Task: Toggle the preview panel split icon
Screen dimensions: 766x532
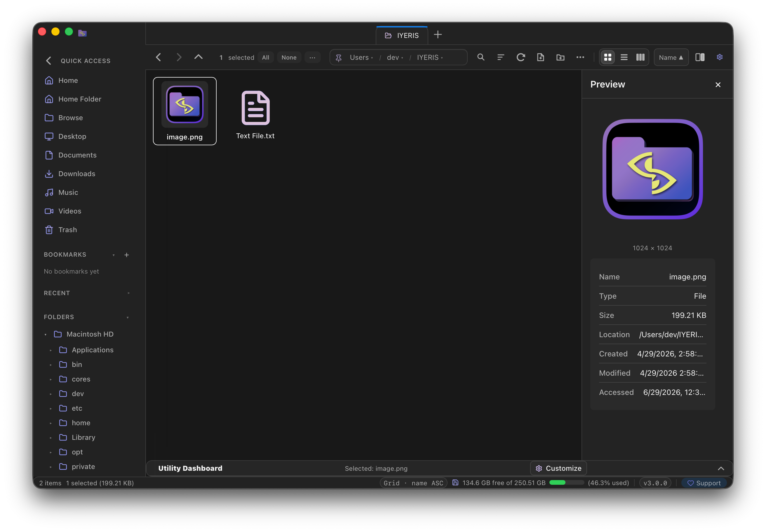Action: click(700, 57)
